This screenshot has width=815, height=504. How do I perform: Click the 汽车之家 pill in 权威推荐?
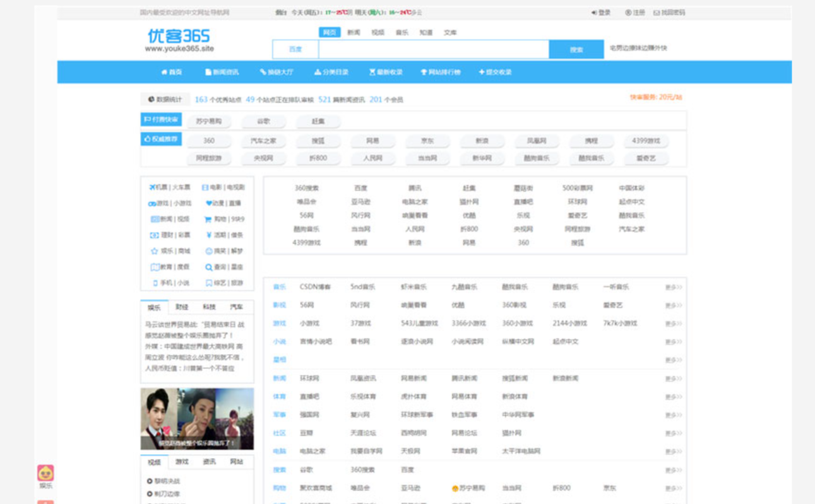263,141
